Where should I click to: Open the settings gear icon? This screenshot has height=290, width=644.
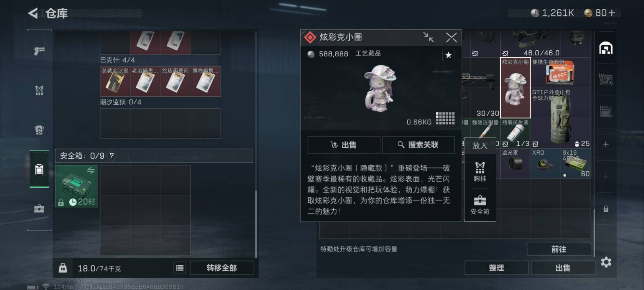[x=606, y=262]
